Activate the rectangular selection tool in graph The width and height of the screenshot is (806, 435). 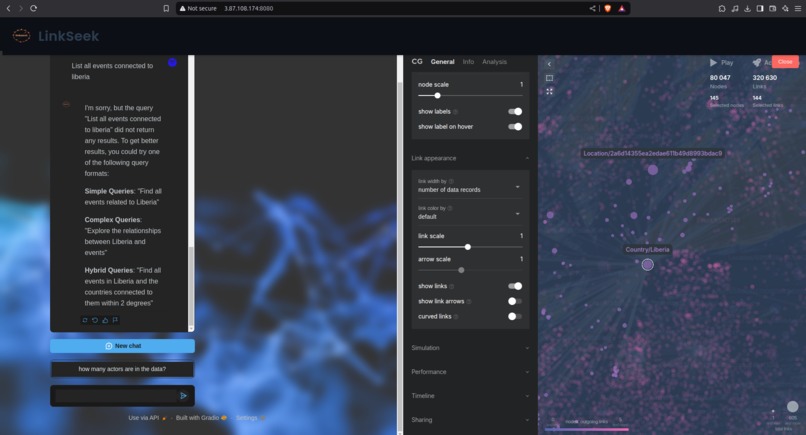coord(549,78)
